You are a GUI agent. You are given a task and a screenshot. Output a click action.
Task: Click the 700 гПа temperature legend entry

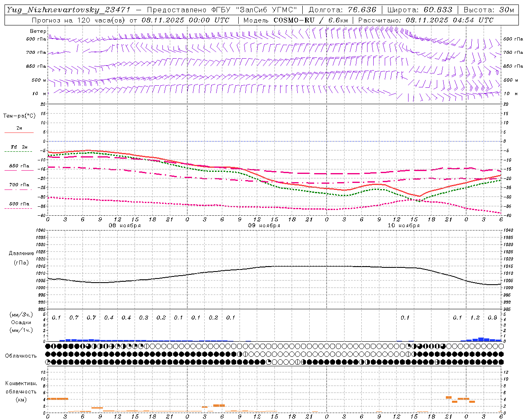tap(19, 185)
